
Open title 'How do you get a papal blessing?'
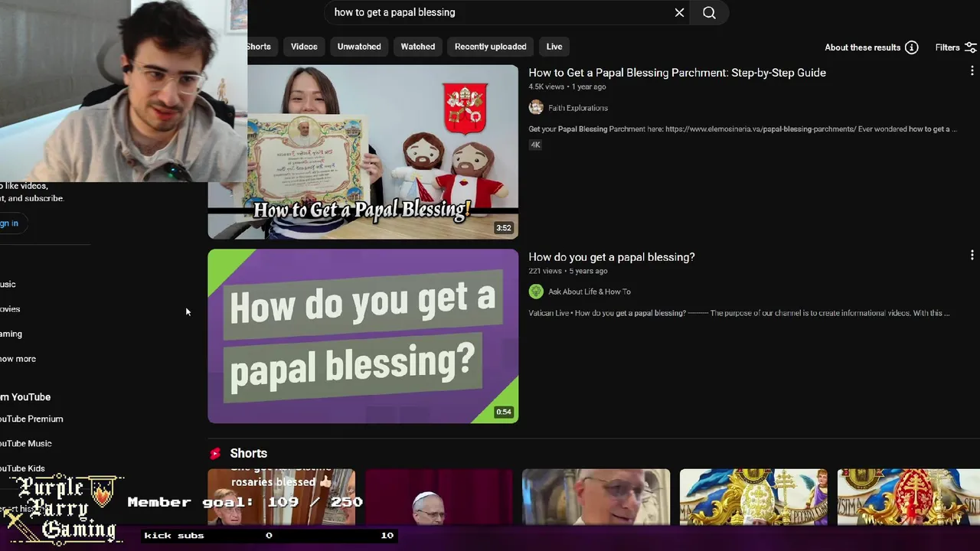612,257
